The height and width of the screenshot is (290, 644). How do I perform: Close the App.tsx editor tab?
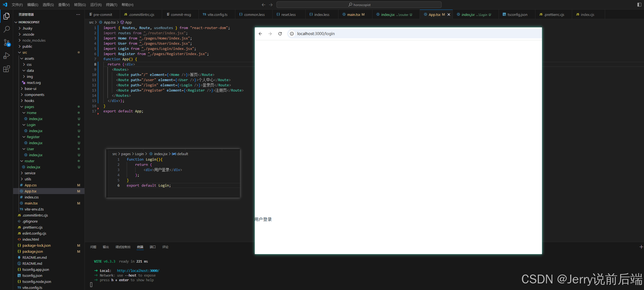click(449, 15)
